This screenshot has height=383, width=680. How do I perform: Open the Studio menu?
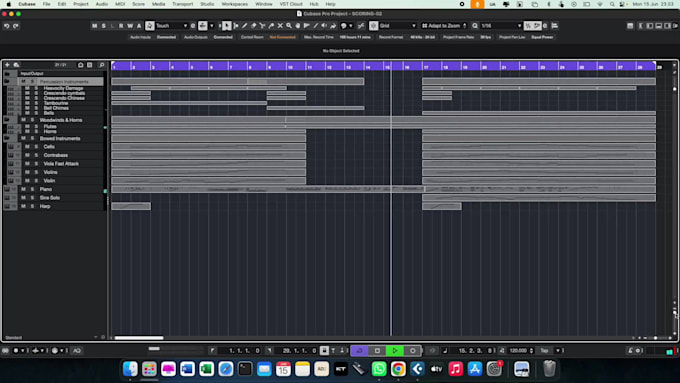pos(207,4)
